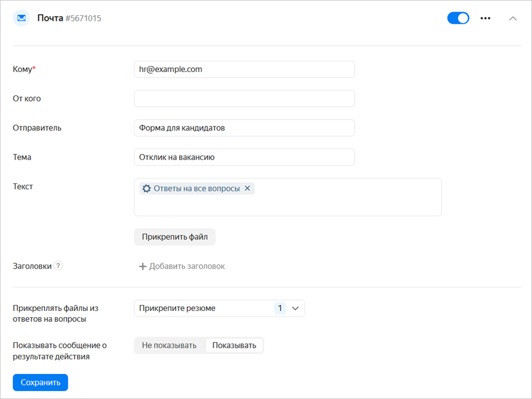Select the 'Показывать' option

pyautogui.click(x=234, y=346)
